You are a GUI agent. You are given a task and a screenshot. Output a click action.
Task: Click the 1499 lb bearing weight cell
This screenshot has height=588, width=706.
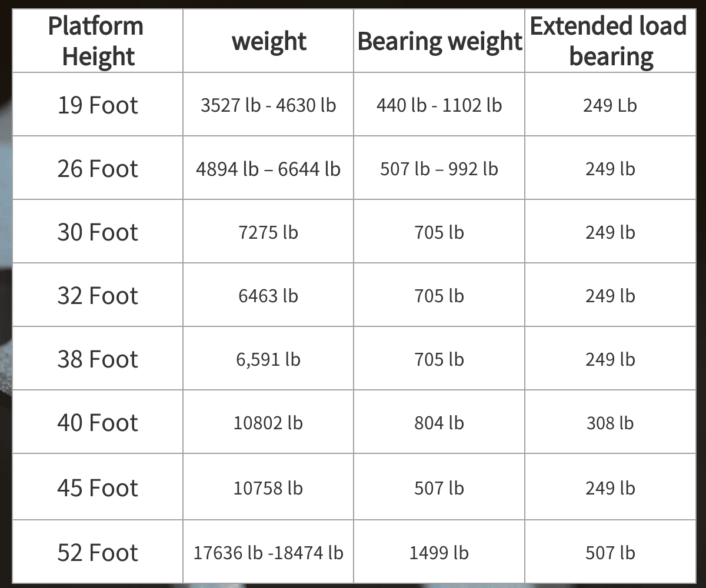439,553
